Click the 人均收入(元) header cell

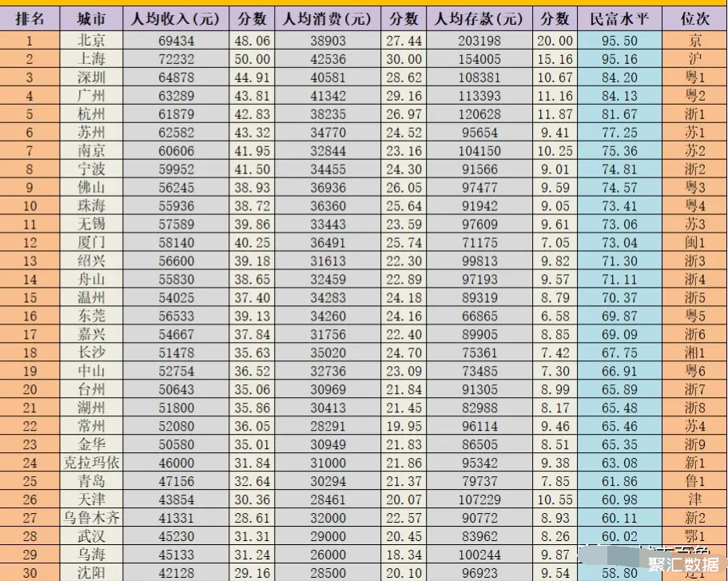tap(176, 19)
